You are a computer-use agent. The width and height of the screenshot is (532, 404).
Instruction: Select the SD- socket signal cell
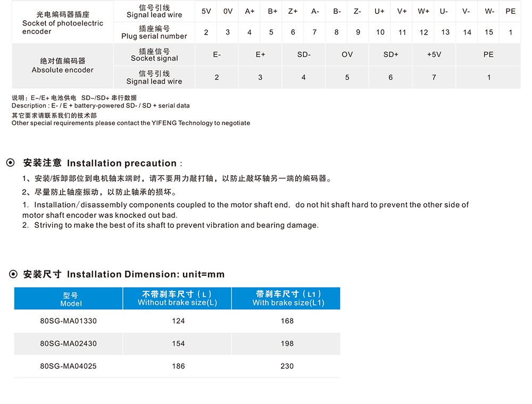tap(304, 55)
